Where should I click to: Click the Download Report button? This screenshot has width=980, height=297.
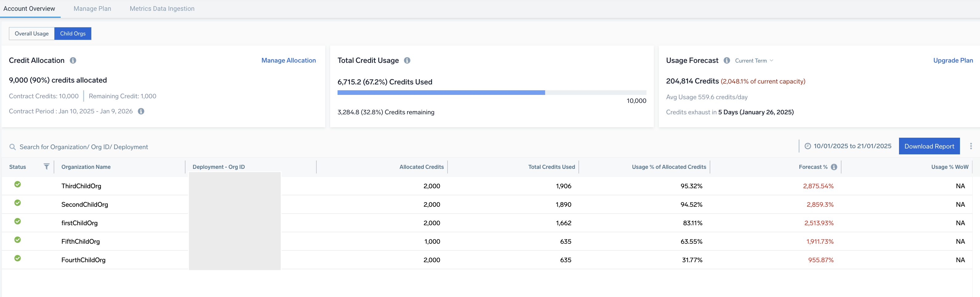point(929,146)
